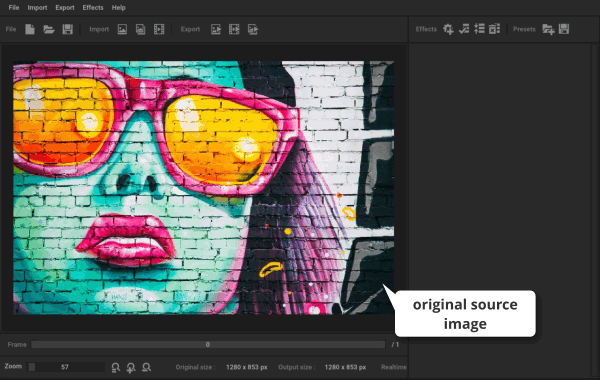
Task: Save the project with the floppy disk icon
Action: pos(67,29)
